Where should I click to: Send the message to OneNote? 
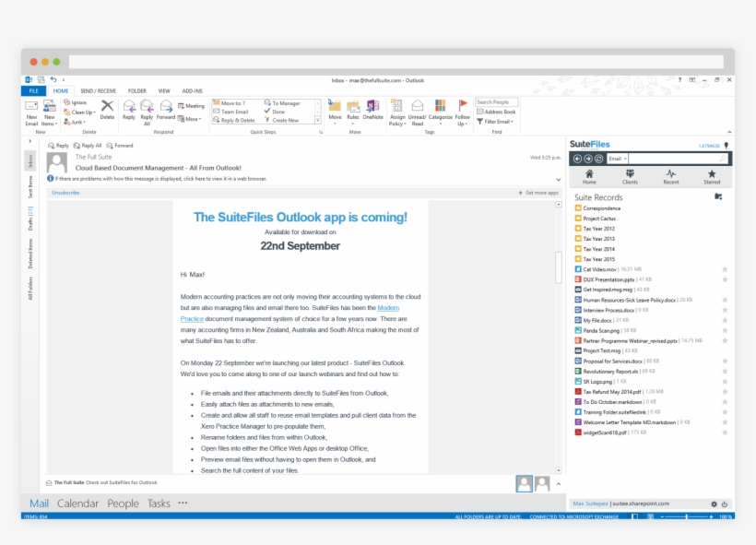372,110
